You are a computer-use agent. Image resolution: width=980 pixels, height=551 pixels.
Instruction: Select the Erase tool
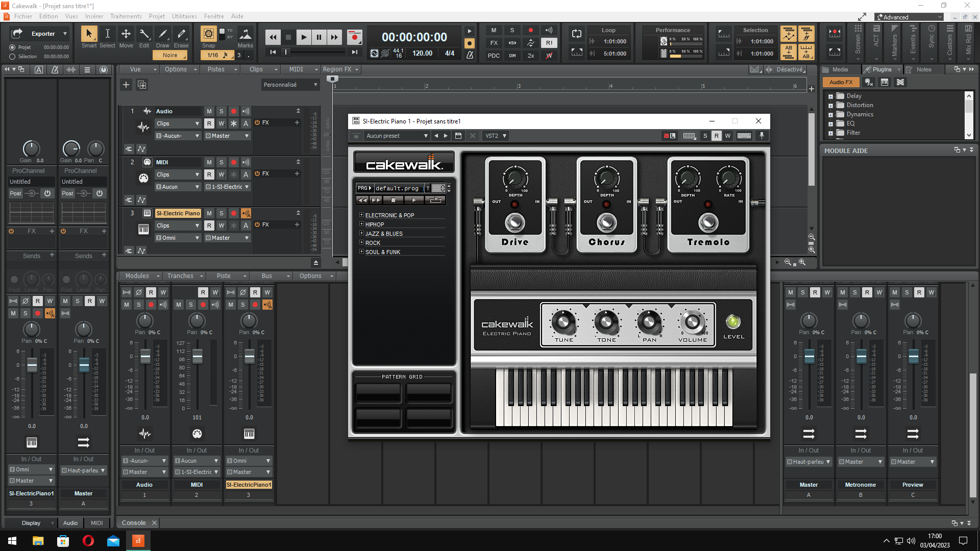(181, 34)
